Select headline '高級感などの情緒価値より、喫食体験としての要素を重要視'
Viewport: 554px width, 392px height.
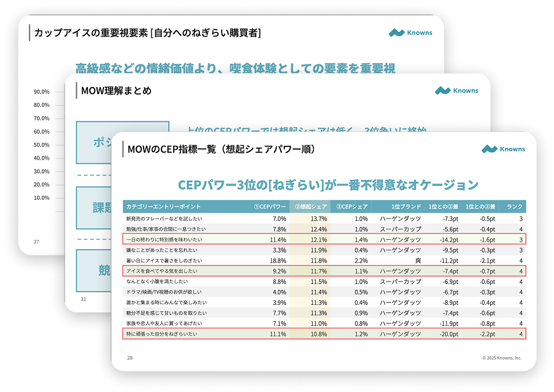(x=235, y=68)
